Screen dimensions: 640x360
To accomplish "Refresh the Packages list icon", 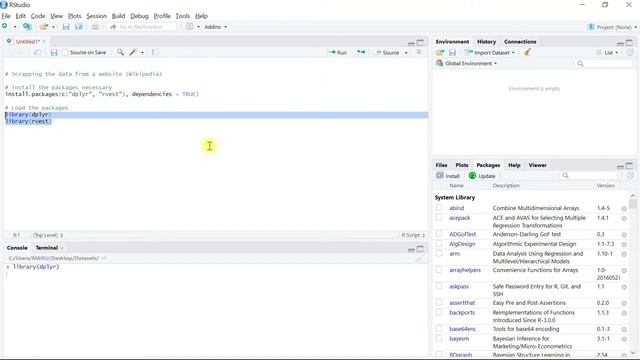I will coord(630,176).
